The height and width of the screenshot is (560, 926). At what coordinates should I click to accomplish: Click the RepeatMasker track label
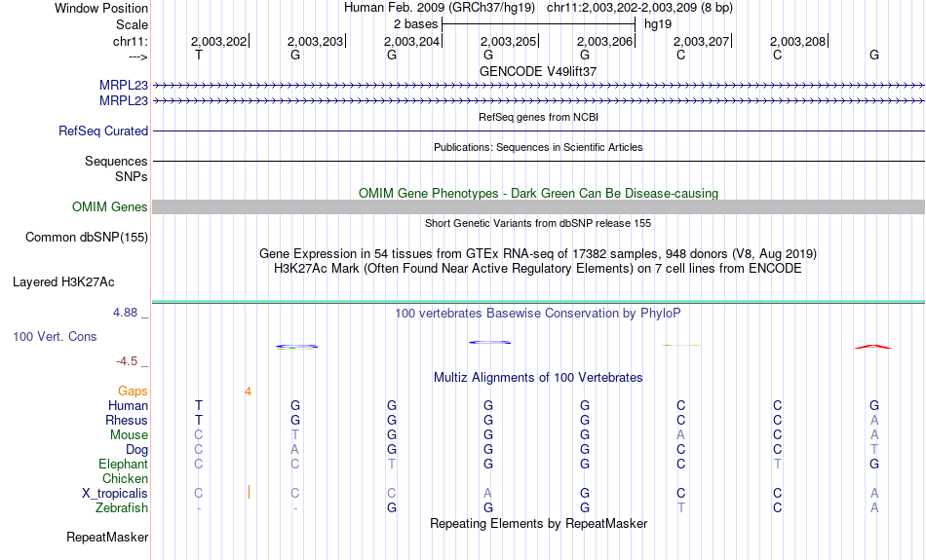tap(107, 537)
